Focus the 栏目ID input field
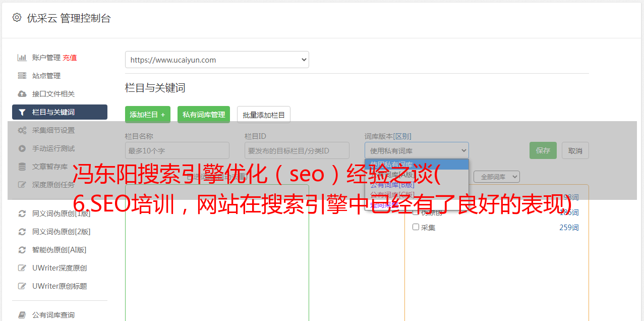644x321 pixels. [297, 150]
